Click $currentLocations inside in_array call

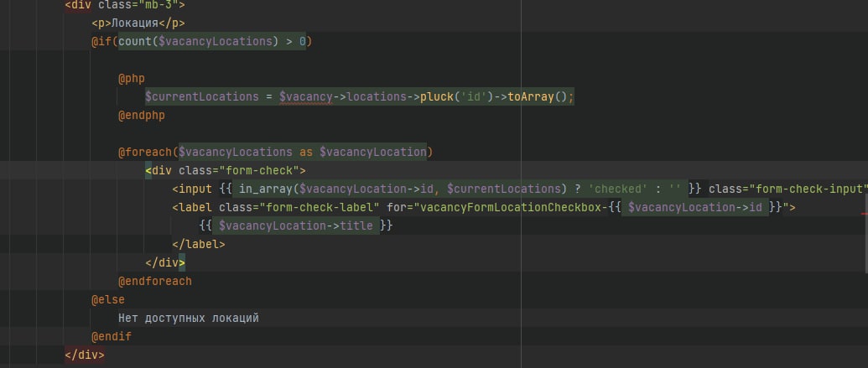click(504, 189)
